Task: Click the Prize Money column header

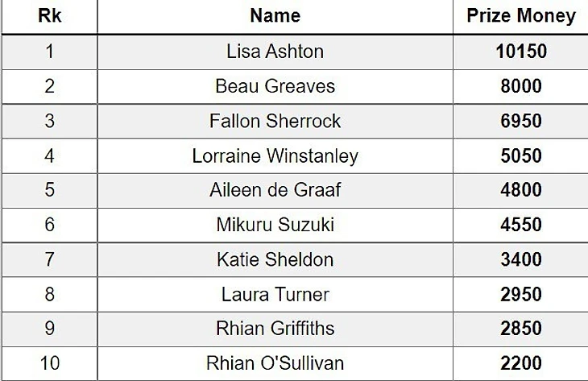Action: [x=520, y=16]
